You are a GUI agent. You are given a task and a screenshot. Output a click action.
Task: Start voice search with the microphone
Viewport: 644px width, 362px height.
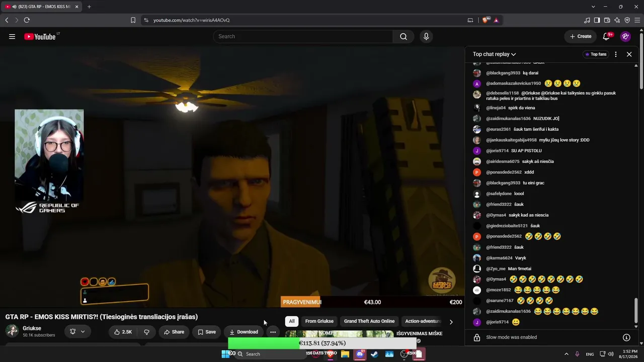(426, 36)
